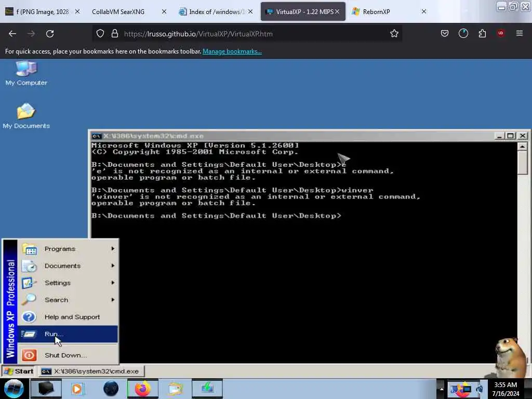The height and width of the screenshot is (399, 532).
Task: Save the page to Pocket
Action: tap(445, 33)
